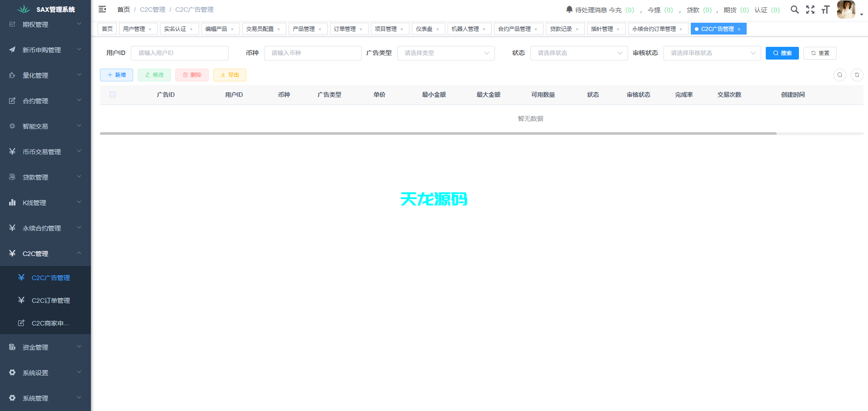Open the user avatar dropdown

(846, 9)
